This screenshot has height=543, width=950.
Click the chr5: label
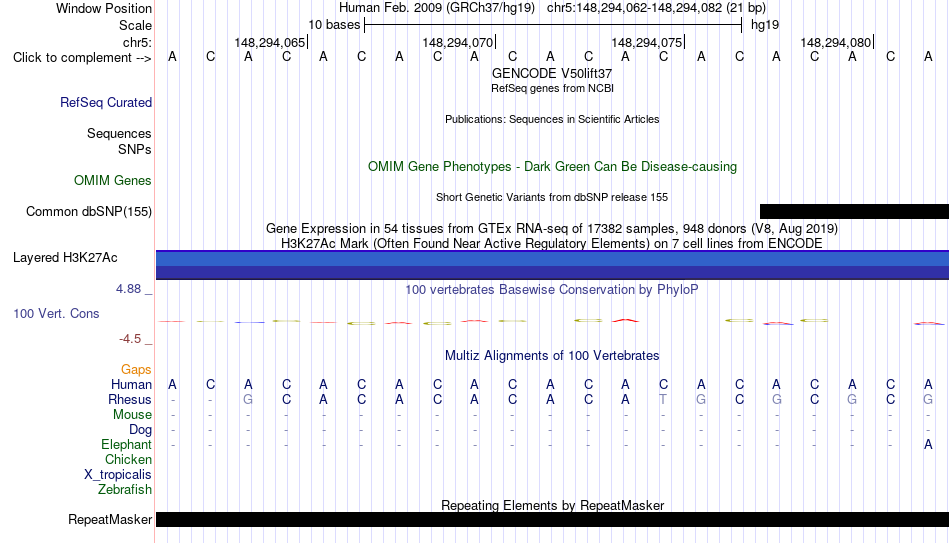[x=138, y=42]
